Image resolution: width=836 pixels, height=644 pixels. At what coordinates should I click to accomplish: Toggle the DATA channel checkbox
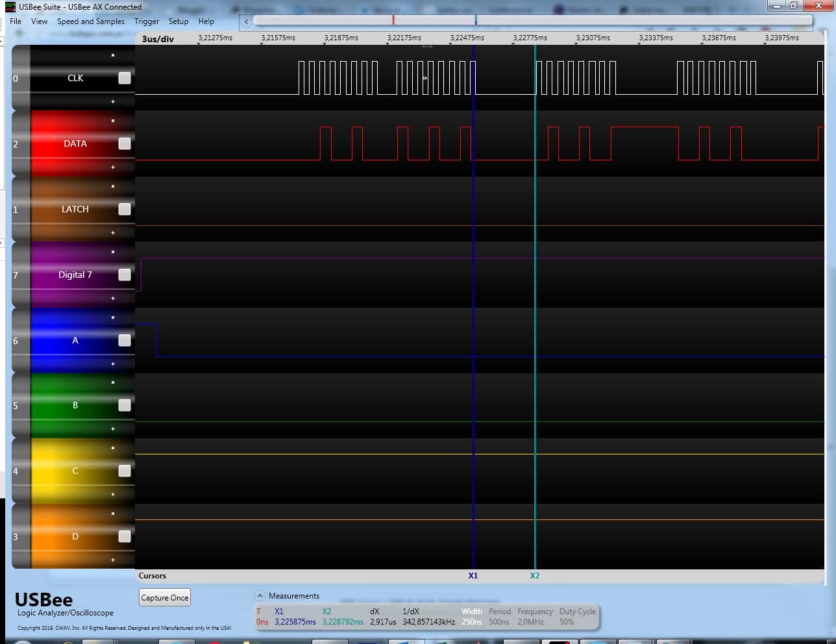point(125,143)
